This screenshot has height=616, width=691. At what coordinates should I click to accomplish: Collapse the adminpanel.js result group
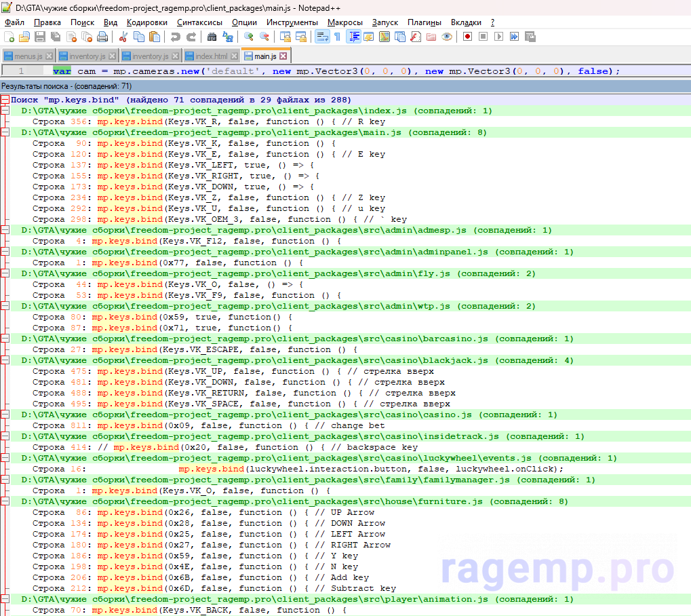(5, 252)
